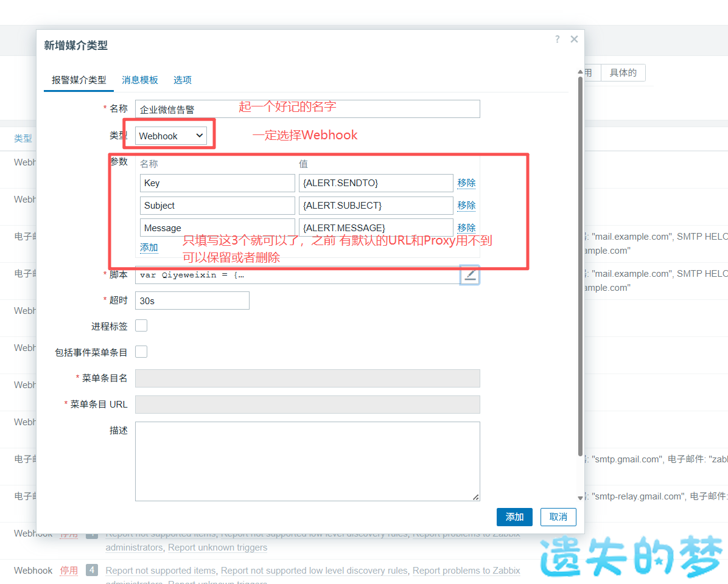Toggle the 进程标签 checkbox
Viewport: 728px width, 584px height.
(x=141, y=325)
